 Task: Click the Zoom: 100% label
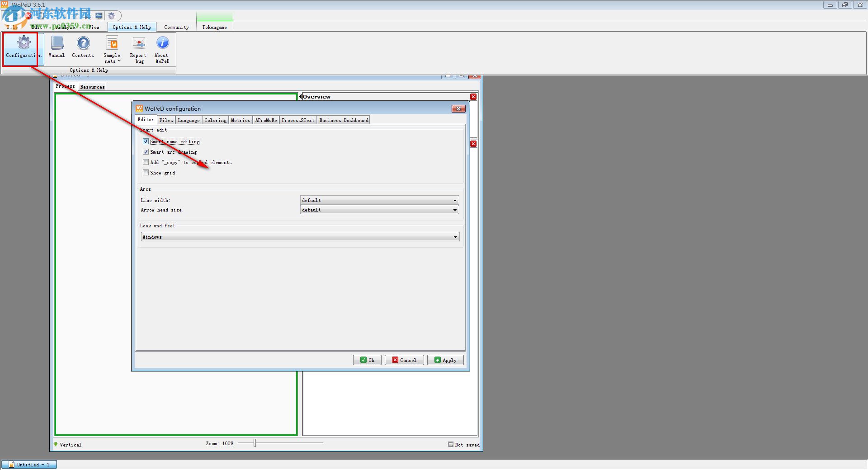[220, 444]
